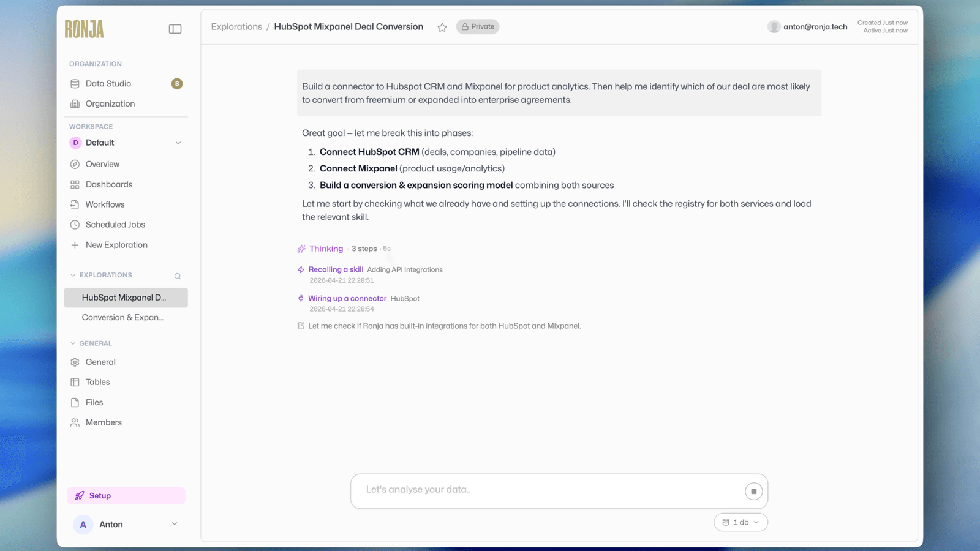This screenshot has height=551, width=980.
Task: Click the 'Created Just now' text
Action: pyautogui.click(x=882, y=23)
